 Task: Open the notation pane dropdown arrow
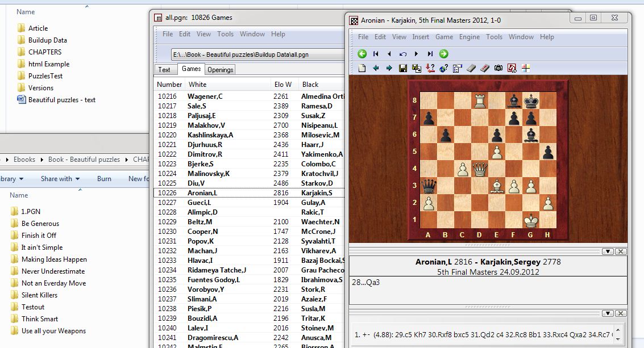[x=608, y=251]
